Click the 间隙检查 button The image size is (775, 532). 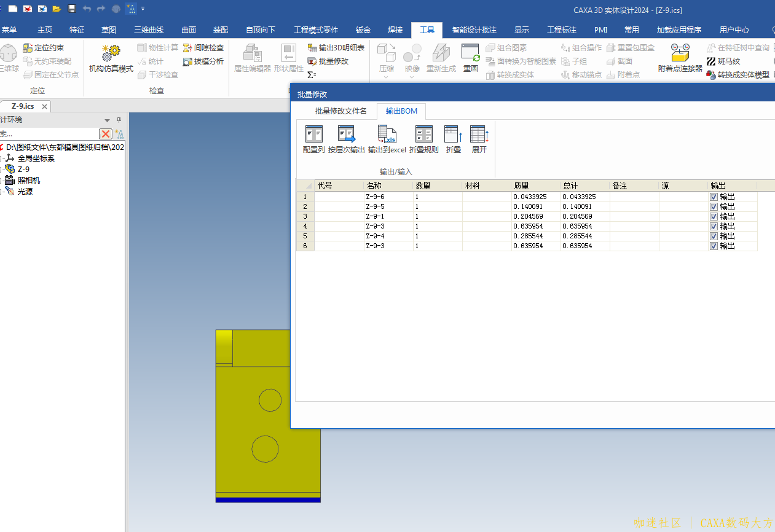(x=203, y=48)
